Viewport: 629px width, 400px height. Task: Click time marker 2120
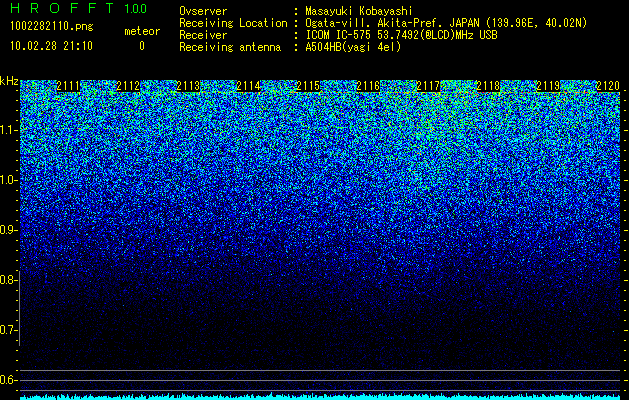608,86
